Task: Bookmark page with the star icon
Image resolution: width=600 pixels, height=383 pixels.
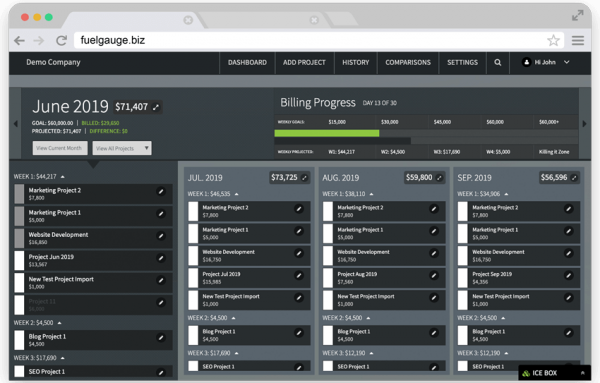Action: pos(553,40)
